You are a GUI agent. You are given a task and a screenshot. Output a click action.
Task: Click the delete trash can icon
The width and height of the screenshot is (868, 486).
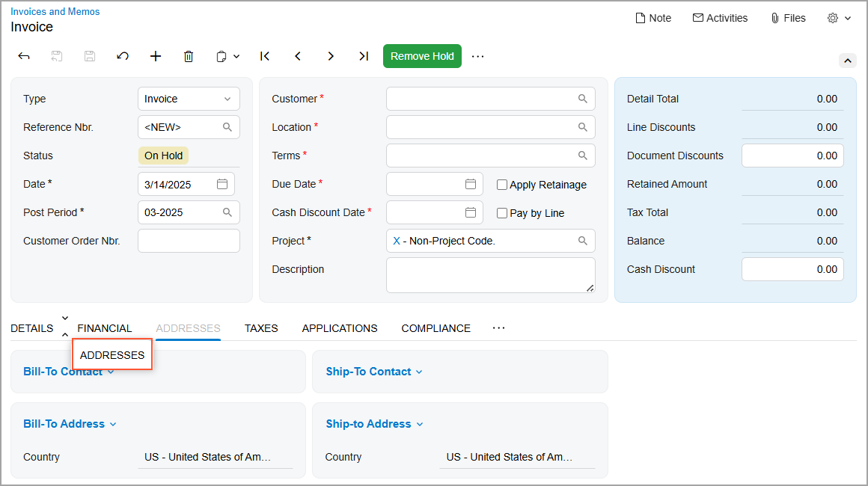point(189,56)
